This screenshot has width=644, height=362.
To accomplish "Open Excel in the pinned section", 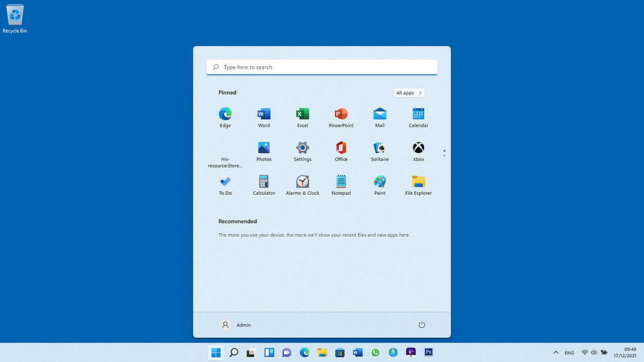I will point(302,117).
